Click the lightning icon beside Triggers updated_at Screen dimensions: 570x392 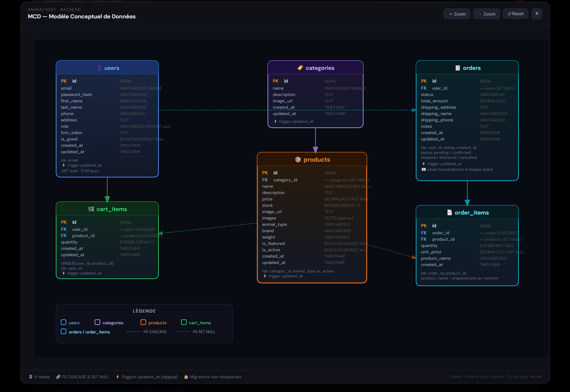pos(118,377)
